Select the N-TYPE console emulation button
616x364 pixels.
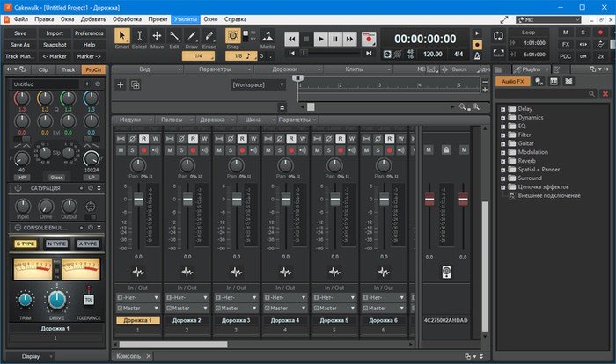56,244
